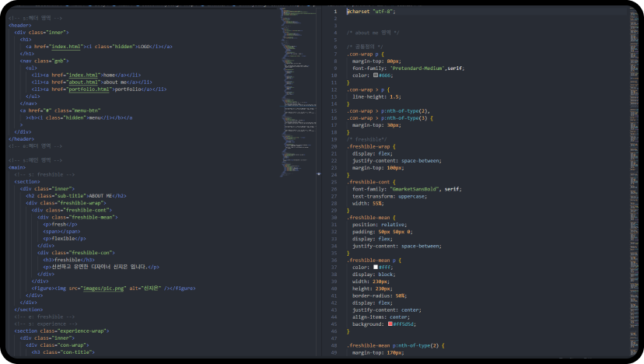Click .freshible-mean p:nth-of-type(2) selector
This screenshot has width=644, height=364.
pos(392,346)
